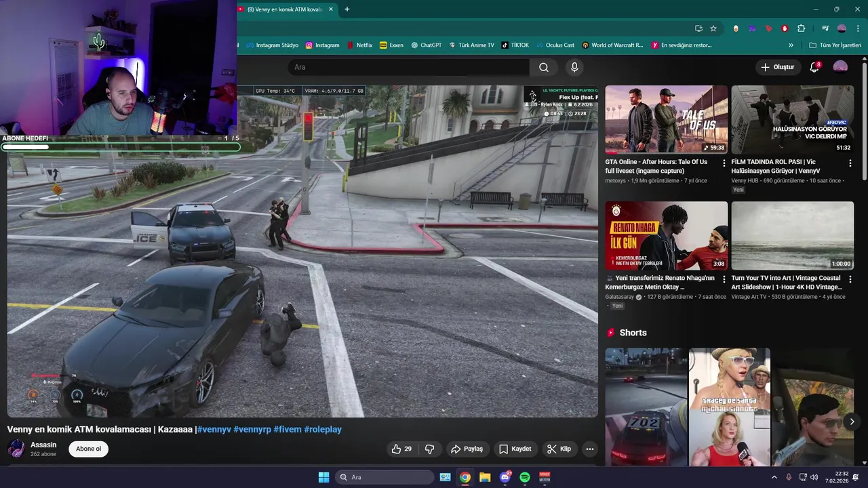
Task: Open options for Renato Nhaga video
Action: 724,279
